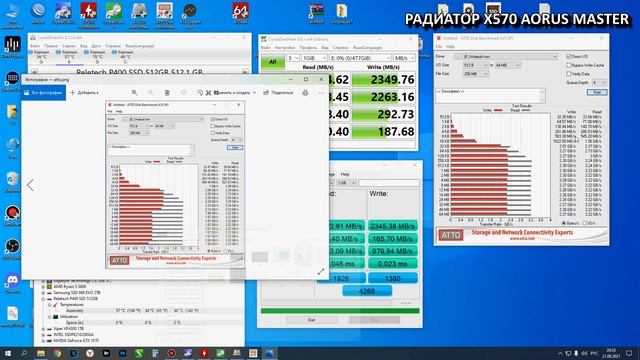
Task: Open the three-dot more menu in Photos
Action: [x=321, y=93]
